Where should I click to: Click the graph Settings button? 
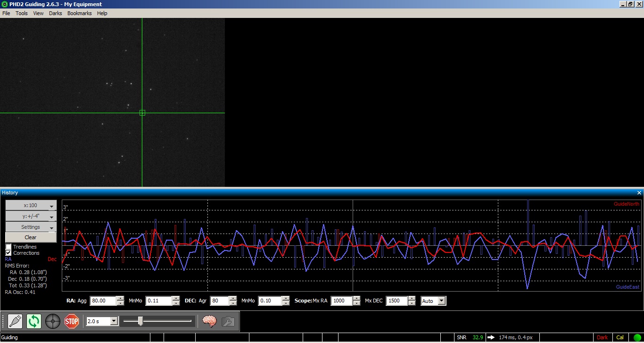[31, 227]
